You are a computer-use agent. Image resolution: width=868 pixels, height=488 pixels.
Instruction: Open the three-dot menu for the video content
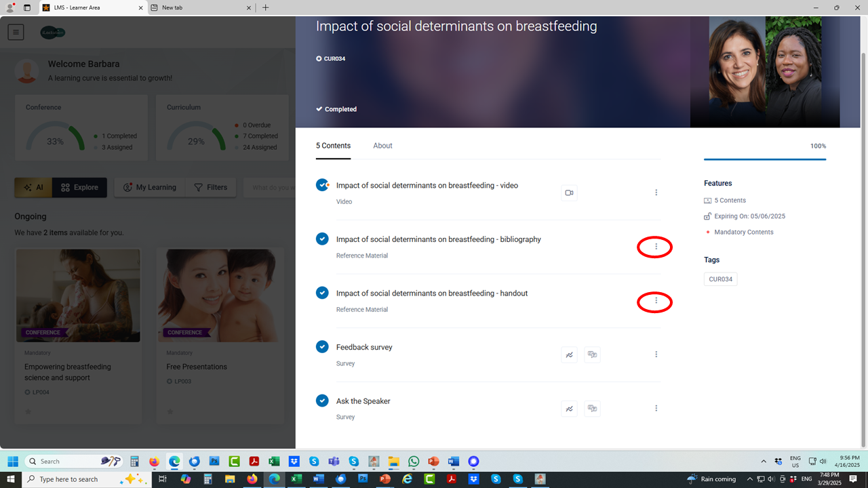tap(656, 192)
